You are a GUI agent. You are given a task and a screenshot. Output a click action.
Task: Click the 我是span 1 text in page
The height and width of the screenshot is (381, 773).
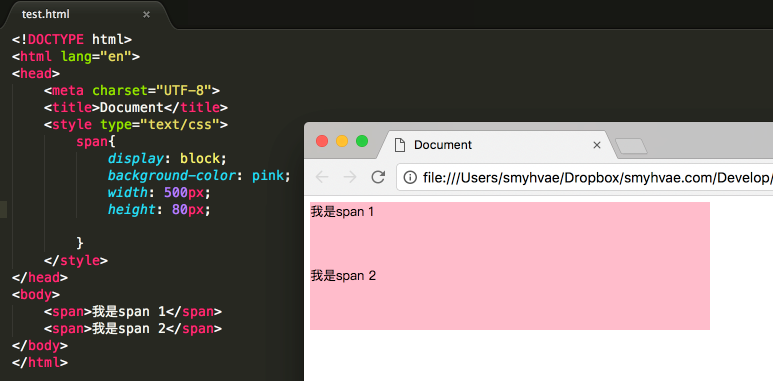click(x=342, y=212)
